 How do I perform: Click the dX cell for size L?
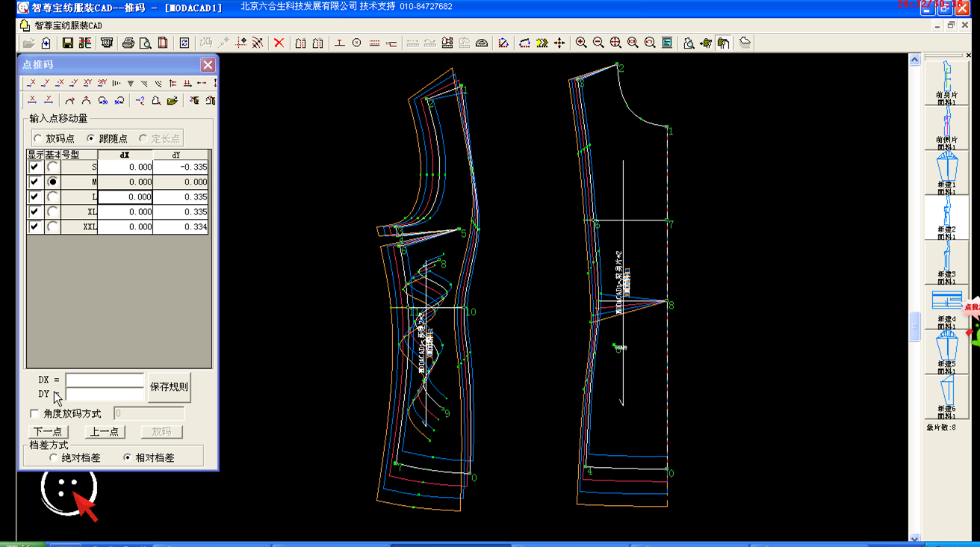(125, 197)
